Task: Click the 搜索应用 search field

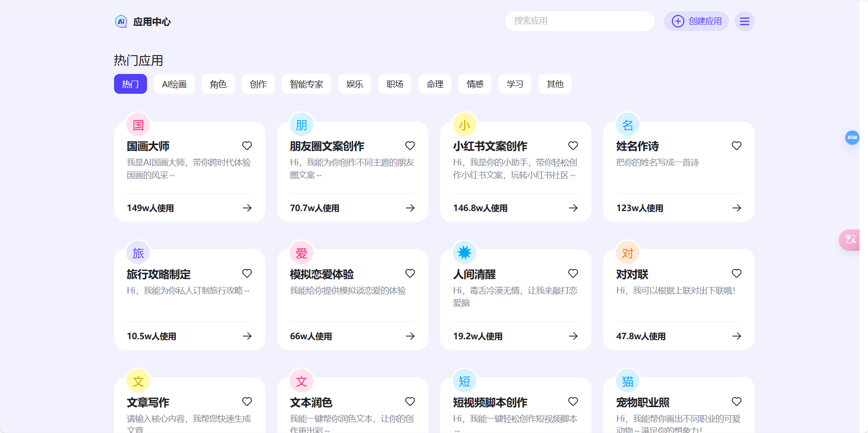Action: click(x=579, y=21)
